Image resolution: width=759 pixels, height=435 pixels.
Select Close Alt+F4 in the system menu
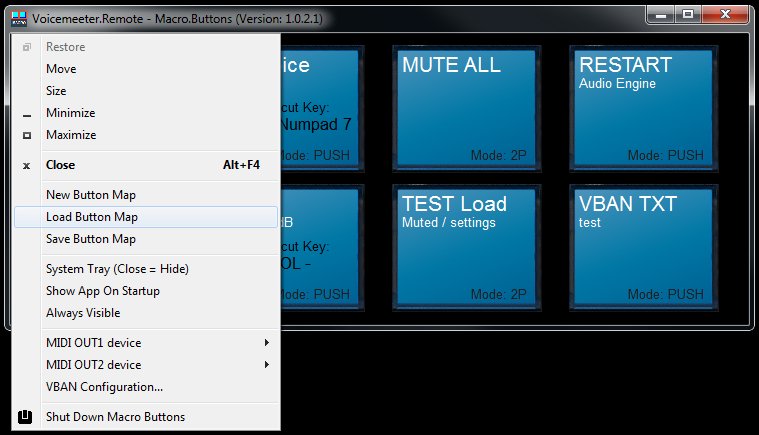coord(61,165)
